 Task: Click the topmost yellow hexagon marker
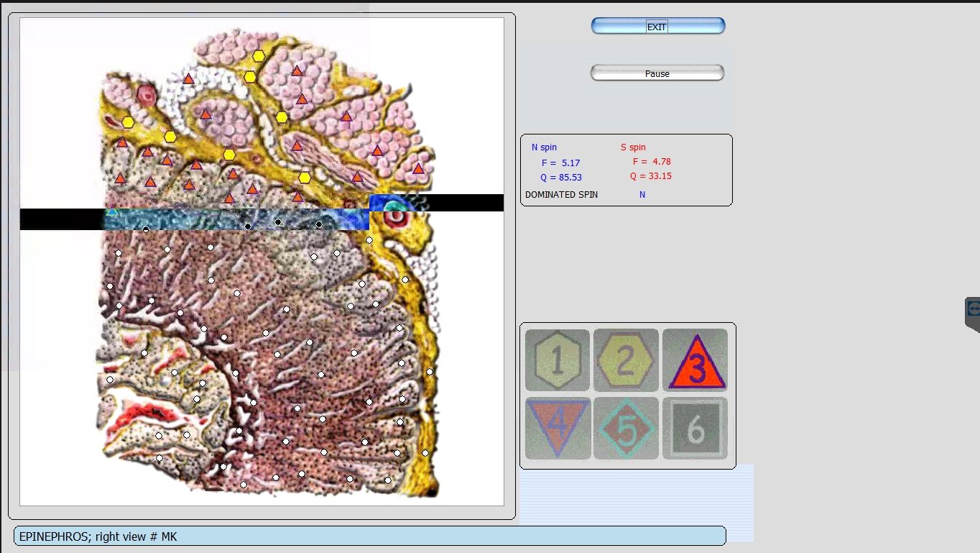point(259,56)
